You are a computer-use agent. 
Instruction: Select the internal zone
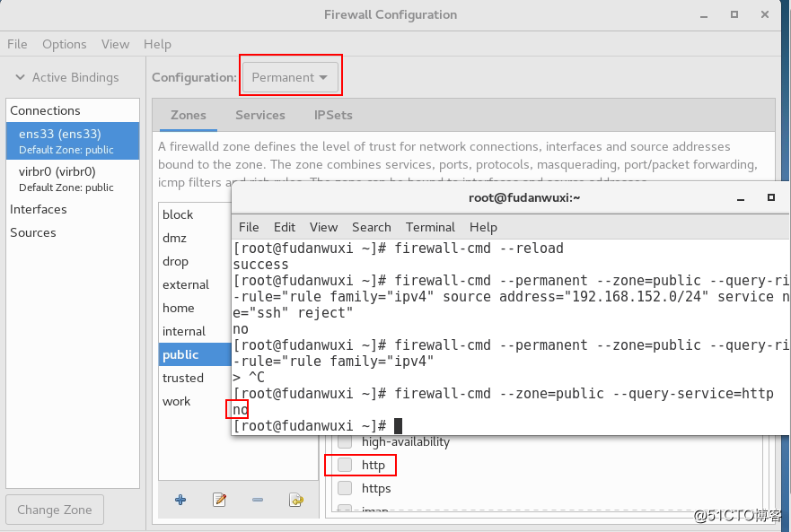point(195,331)
